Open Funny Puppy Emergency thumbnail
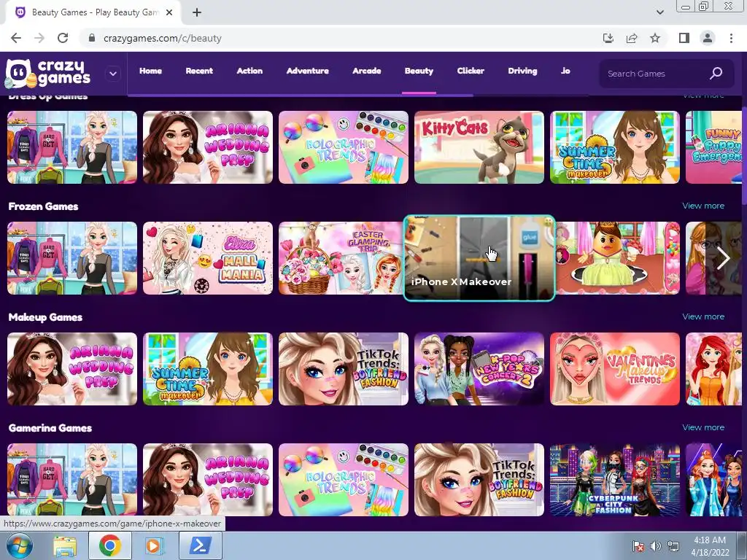The width and height of the screenshot is (747, 560). click(713, 147)
